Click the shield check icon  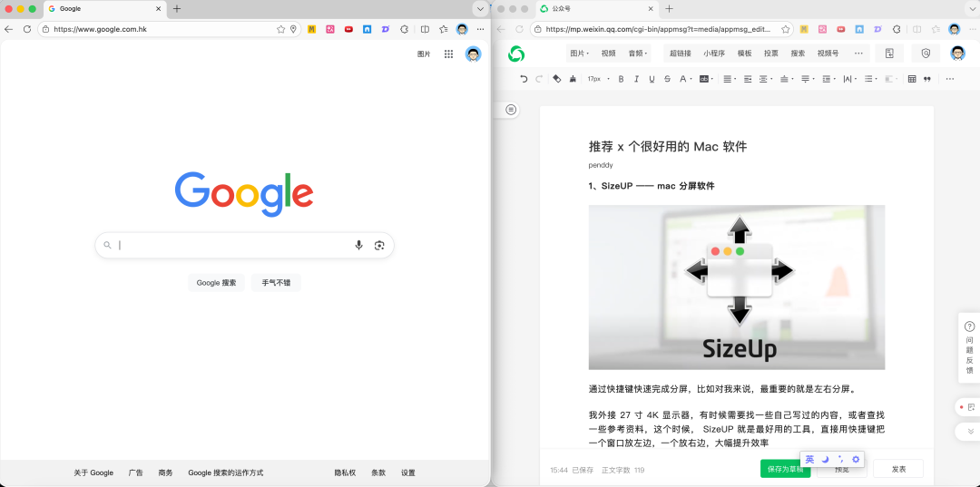click(926, 54)
